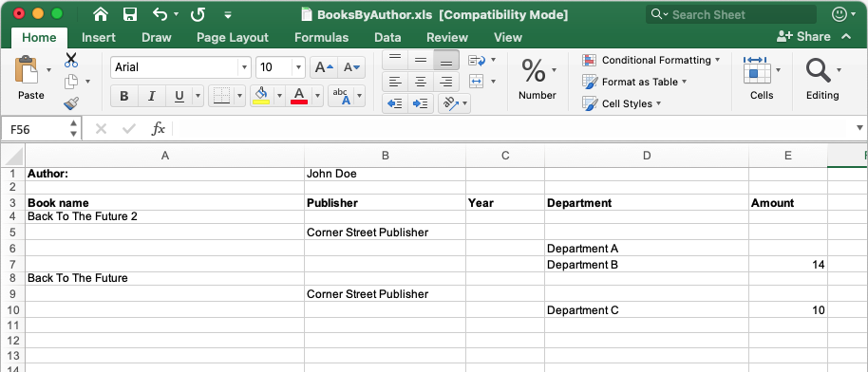Click the Paste clipboard icon

tap(27, 71)
